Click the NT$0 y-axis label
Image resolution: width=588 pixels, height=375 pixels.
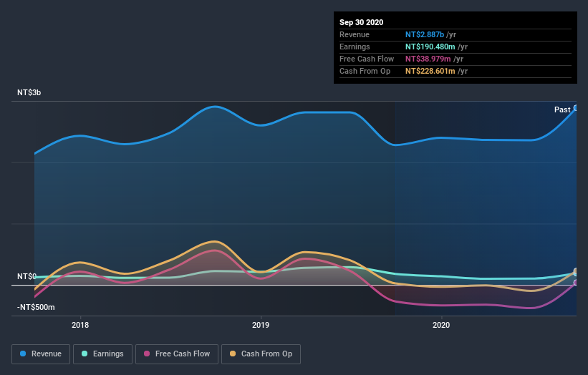click(x=26, y=276)
